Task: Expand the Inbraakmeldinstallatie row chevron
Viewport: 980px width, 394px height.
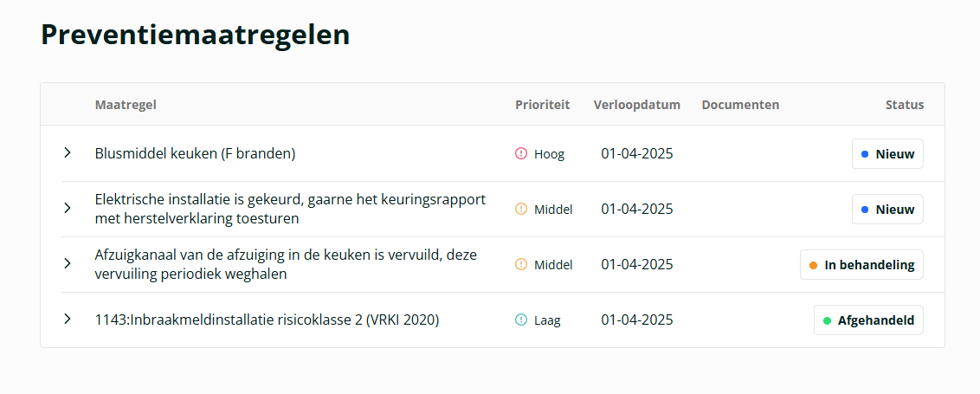Action: pyautogui.click(x=68, y=319)
